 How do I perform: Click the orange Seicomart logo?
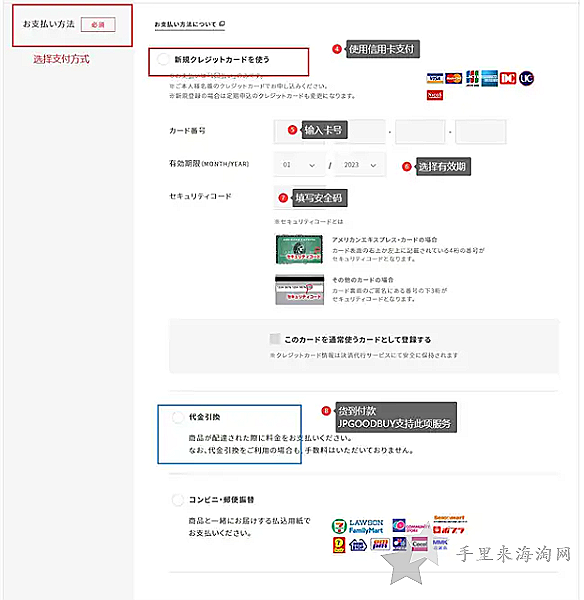450,519
